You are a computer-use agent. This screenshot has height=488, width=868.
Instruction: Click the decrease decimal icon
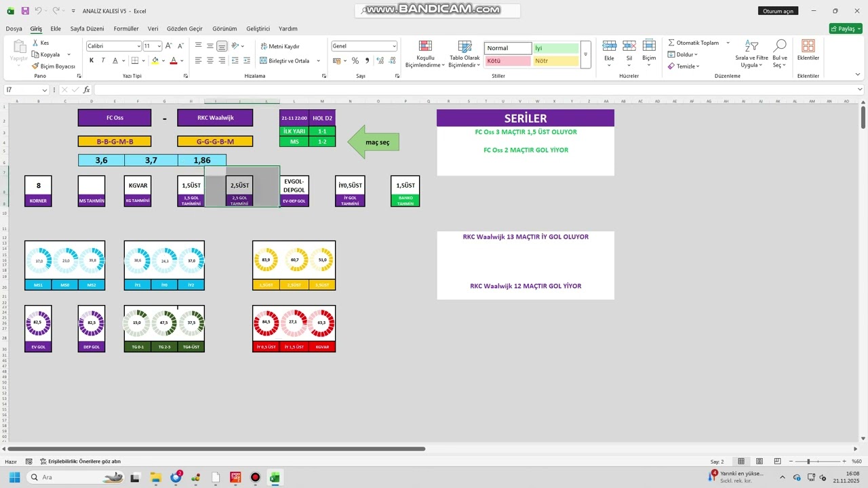coord(393,60)
